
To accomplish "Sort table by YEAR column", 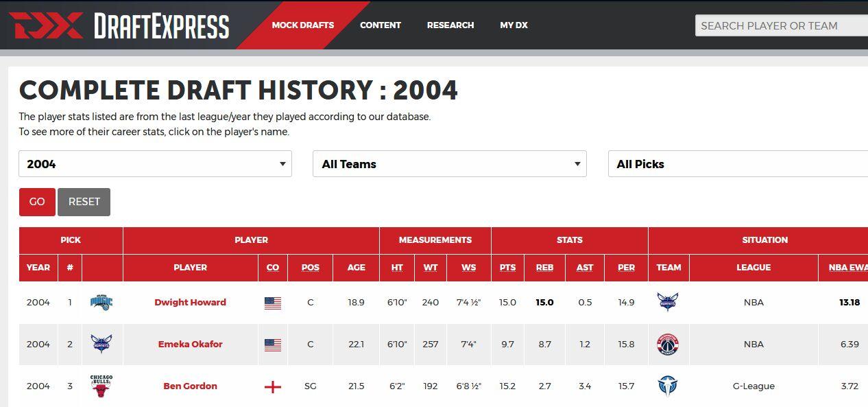I will coord(38,268).
